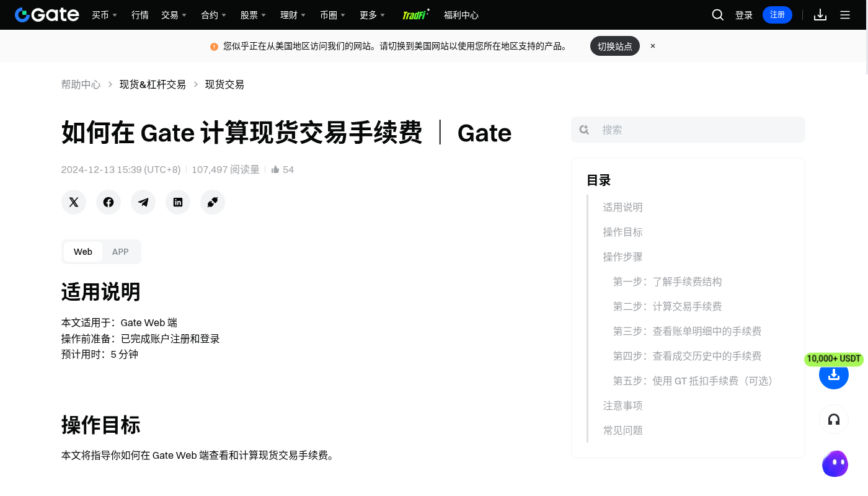The width and height of the screenshot is (868, 496).
Task: Switch to the APP tab
Action: [x=120, y=252]
